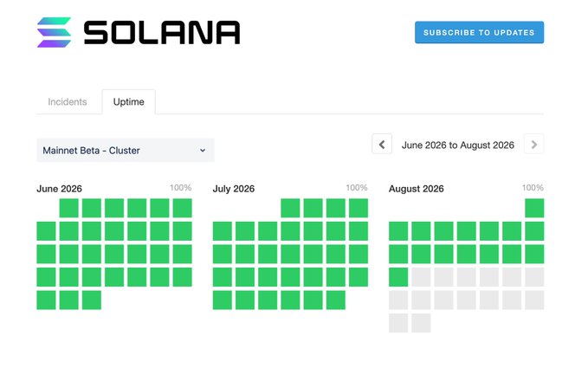588x381 pixels.
Task: Open the Mainnet Beta - Cluster dropdown
Action: (126, 151)
